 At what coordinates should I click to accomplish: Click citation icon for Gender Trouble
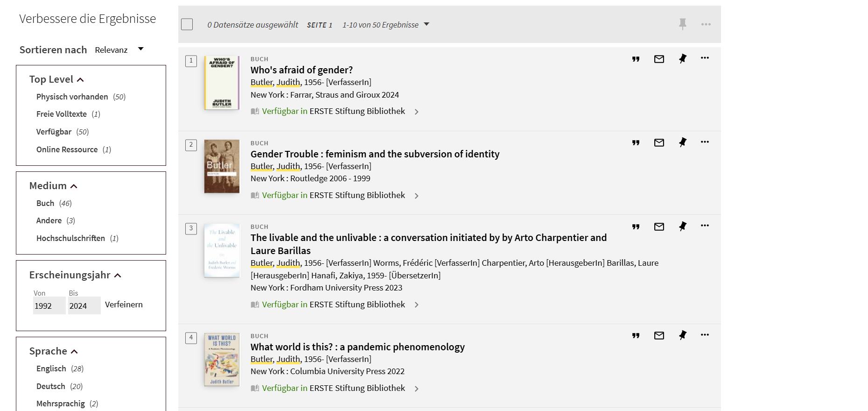pyautogui.click(x=636, y=142)
